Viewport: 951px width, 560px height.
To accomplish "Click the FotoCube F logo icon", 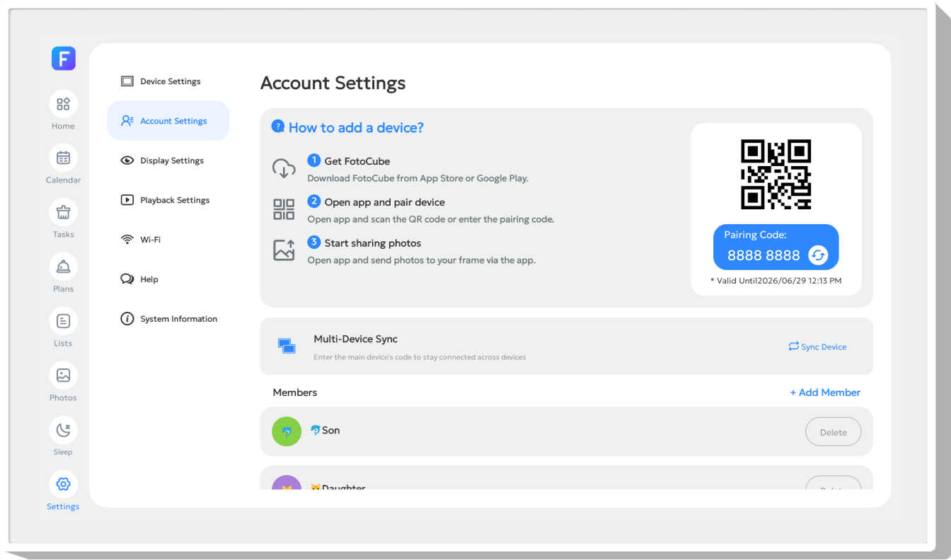I will point(64,59).
